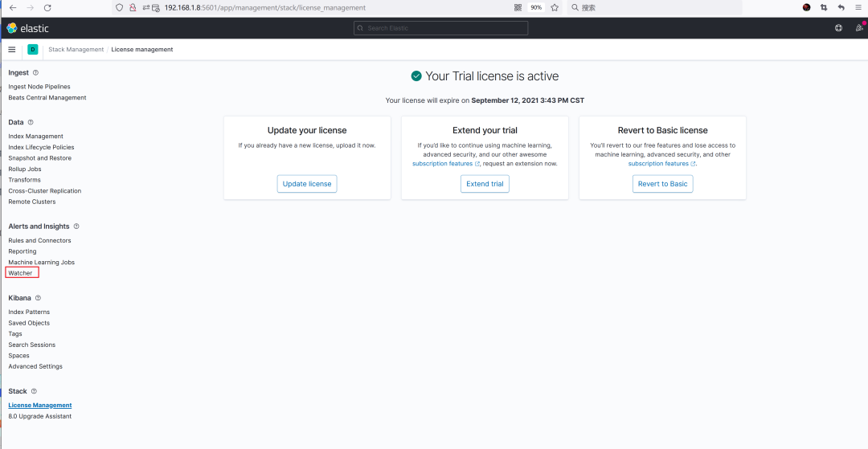Open Rollup Jobs
This screenshot has height=449, width=868.
pyautogui.click(x=24, y=169)
